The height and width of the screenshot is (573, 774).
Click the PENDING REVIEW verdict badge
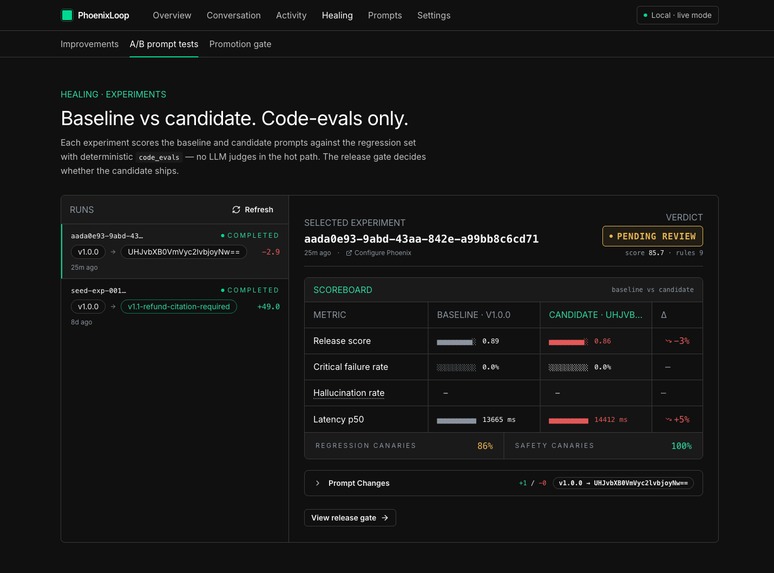click(x=652, y=236)
